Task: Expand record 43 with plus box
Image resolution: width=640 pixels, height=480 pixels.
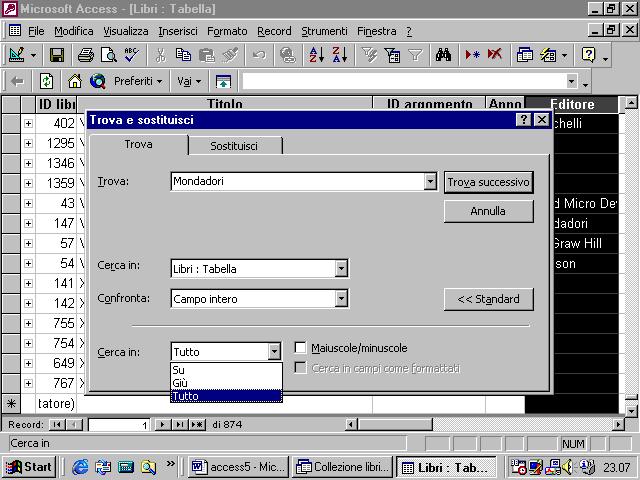Action: point(28,203)
